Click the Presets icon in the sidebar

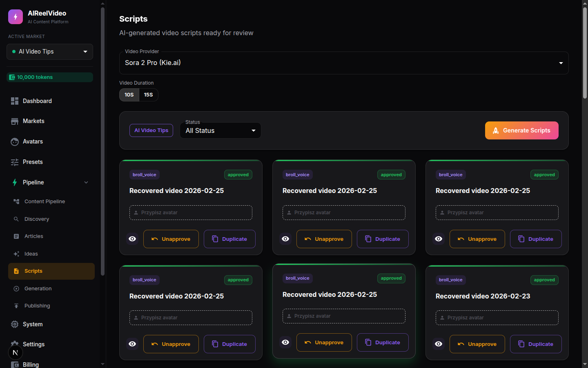click(15, 162)
